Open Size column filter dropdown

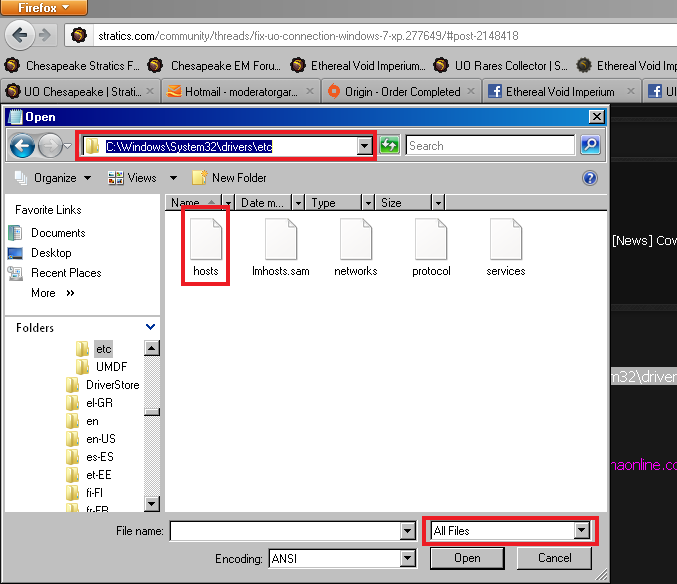coord(438,202)
